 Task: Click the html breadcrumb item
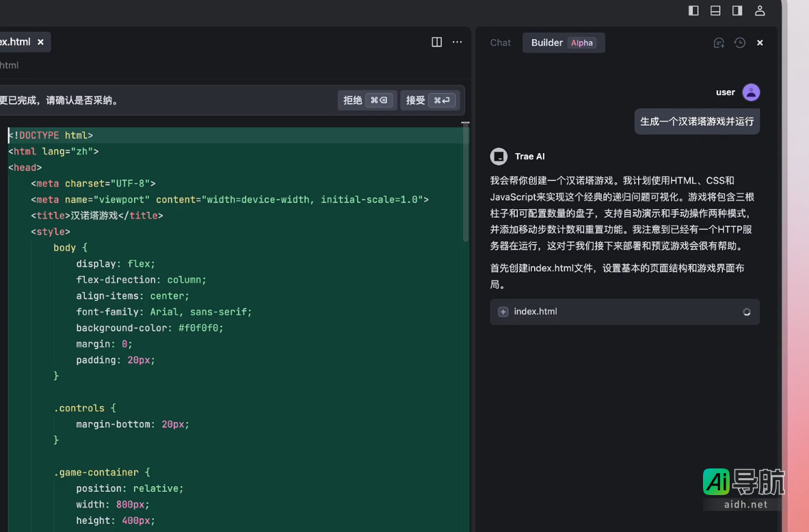pyautogui.click(x=10, y=65)
